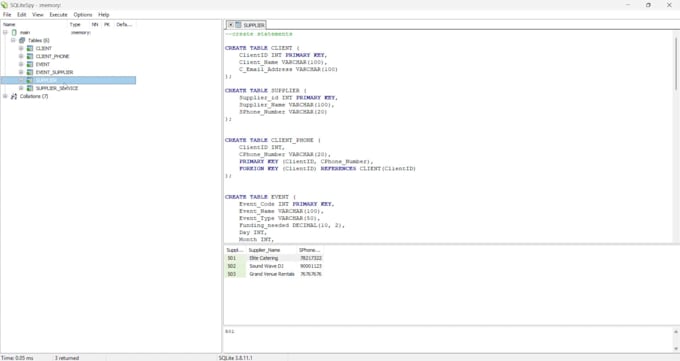The height and width of the screenshot is (361, 680).
Task: Click the PK column header
Action: click(107, 24)
